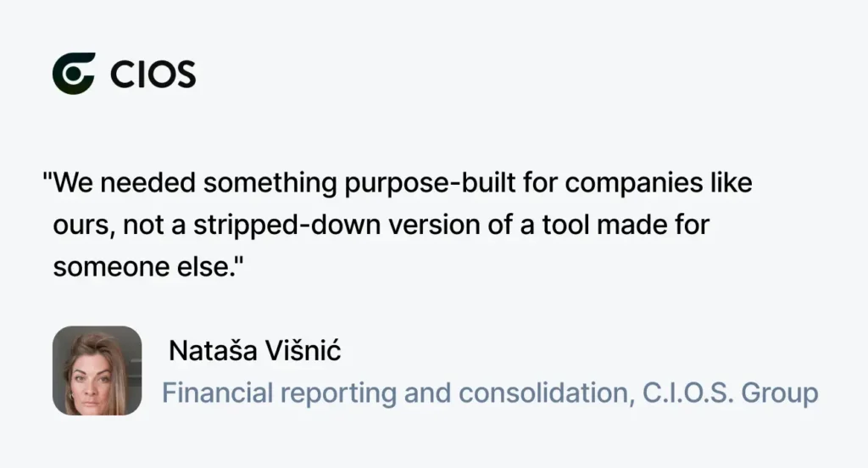The width and height of the screenshot is (868, 468).
Task: Click 'made for' at the second line end
Action: click(654, 226)
